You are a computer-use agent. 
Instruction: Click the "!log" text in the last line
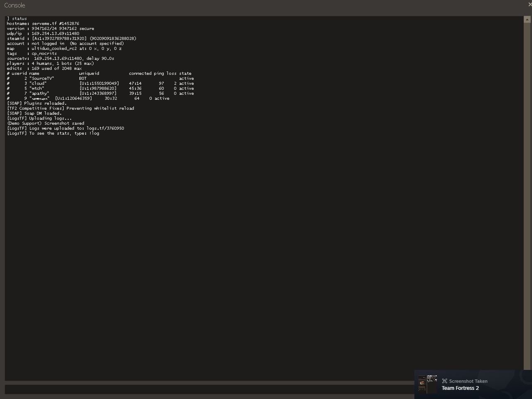(x=94, y=133)
